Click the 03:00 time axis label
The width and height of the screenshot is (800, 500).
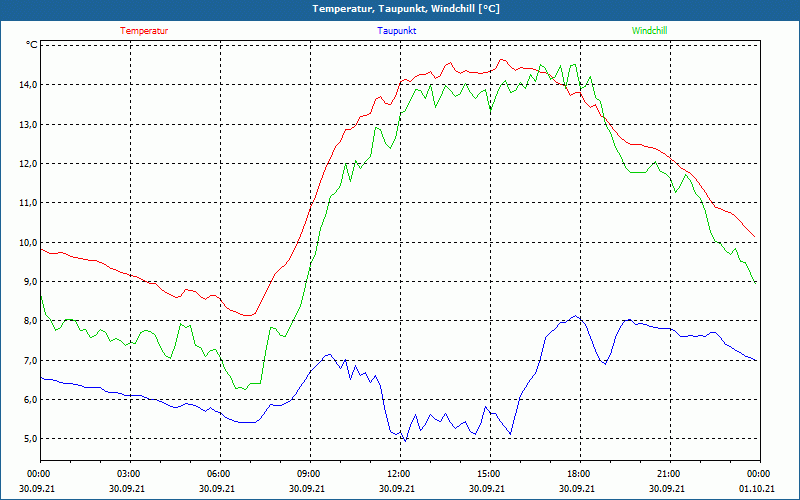[128, 474]
